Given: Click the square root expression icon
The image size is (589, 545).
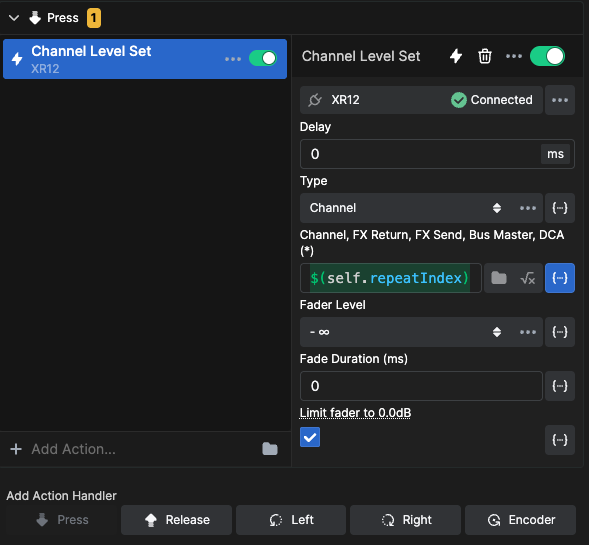Looking at the screenshot, I should pos(528,278).
